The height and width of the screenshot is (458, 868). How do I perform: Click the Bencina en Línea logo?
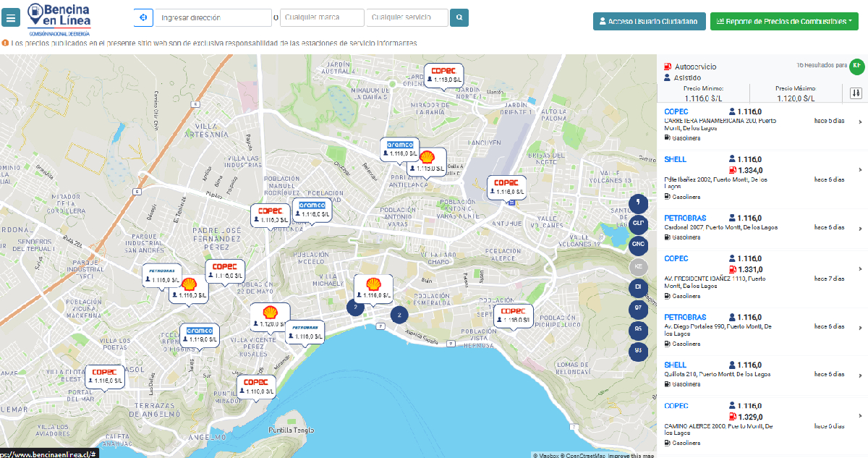(59, 19)
